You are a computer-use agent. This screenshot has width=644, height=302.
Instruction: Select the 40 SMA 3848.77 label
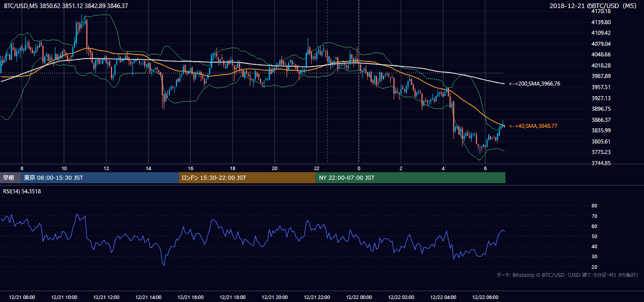pyautogui.click(x=533, y=126)
